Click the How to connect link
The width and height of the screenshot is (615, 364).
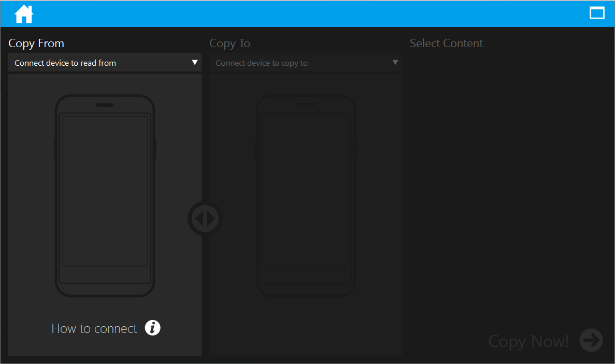click(94, 328)
